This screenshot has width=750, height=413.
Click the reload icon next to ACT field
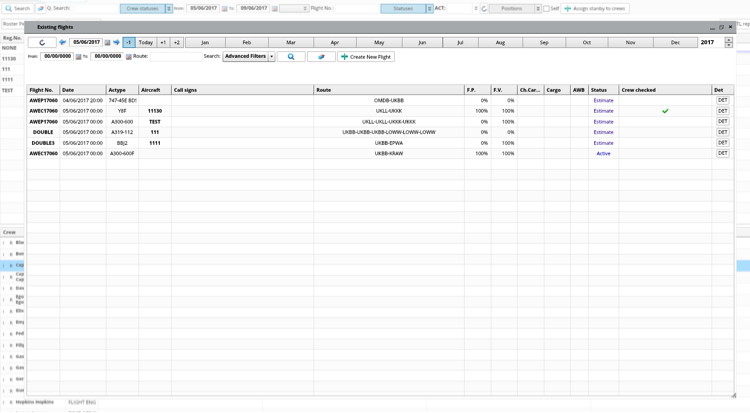(484, 9)
